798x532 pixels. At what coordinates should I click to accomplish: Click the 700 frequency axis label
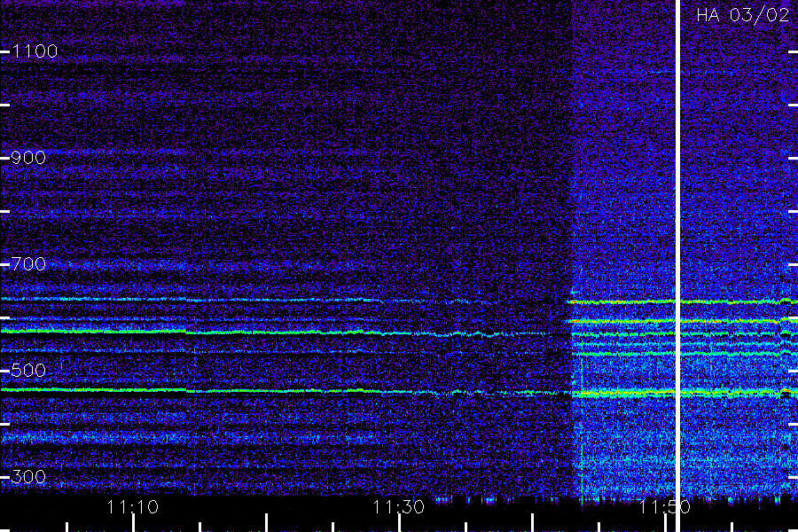[x=28, y=263]
